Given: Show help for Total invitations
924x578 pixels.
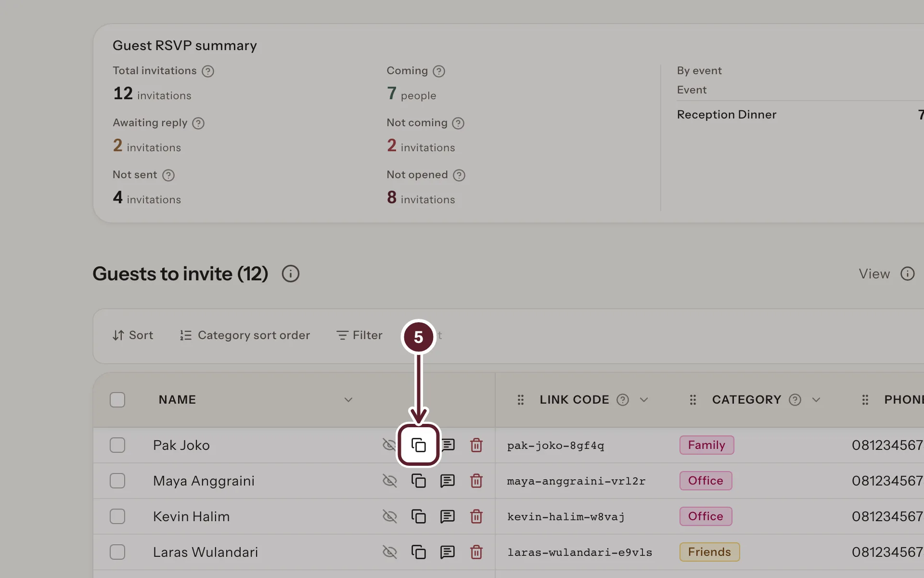Looking at the screenshot, I should pyautogui.click(x=208, y=71).
